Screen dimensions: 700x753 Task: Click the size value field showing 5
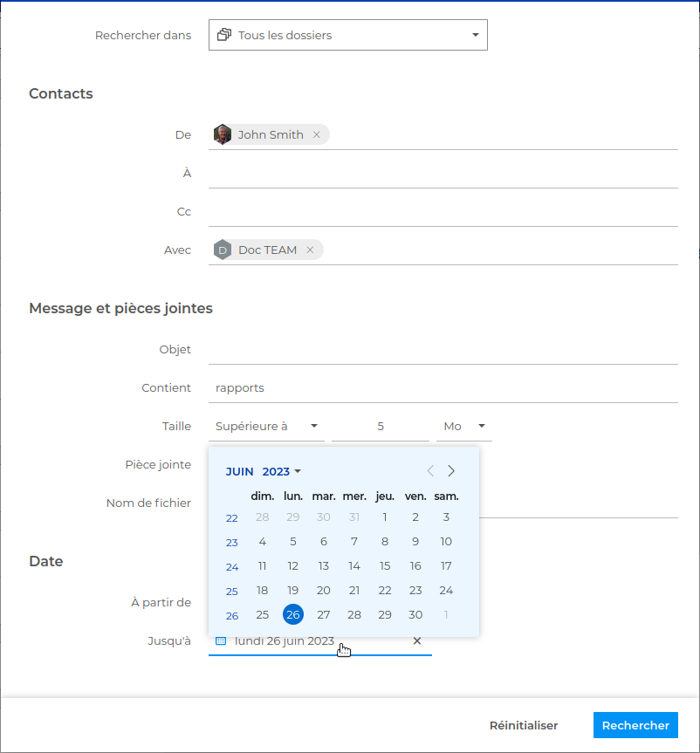click(x=381, y=427)
